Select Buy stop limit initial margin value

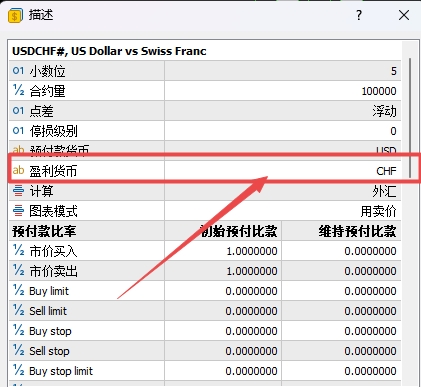pos(251,371)
